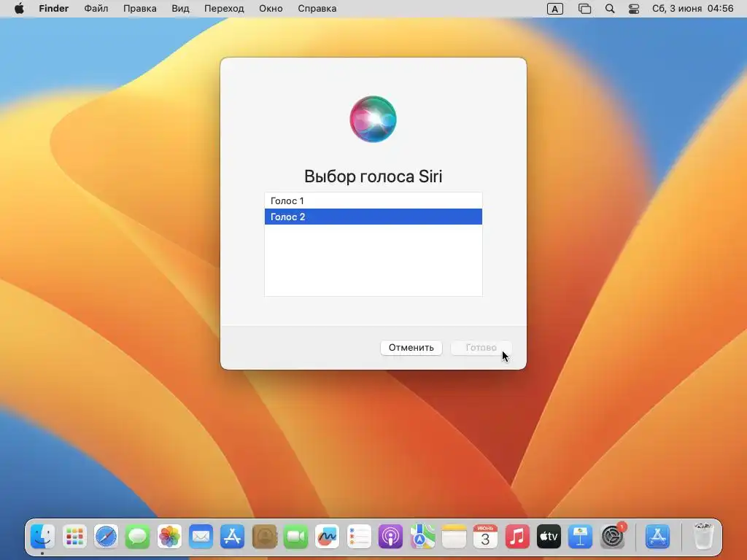The height and width of the screenshot is (560, 747).
Task: Open Finder from the Dock
Action: point(43,537)
